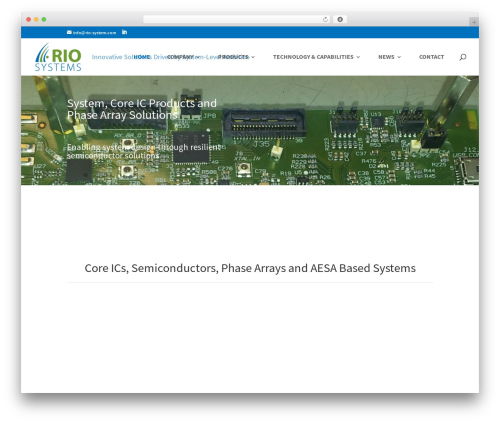Open the Company menu item

(x=180, y=57)
